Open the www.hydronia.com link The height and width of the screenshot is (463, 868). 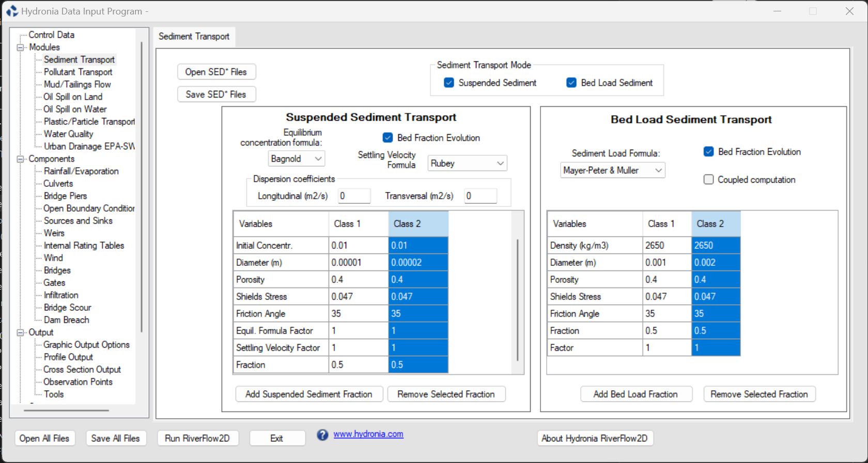point(368,434)
